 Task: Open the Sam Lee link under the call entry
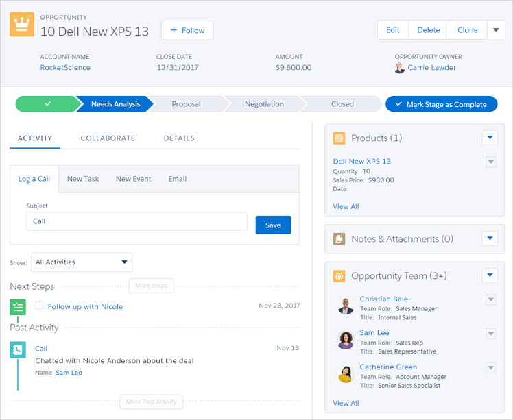click(69, 373)
